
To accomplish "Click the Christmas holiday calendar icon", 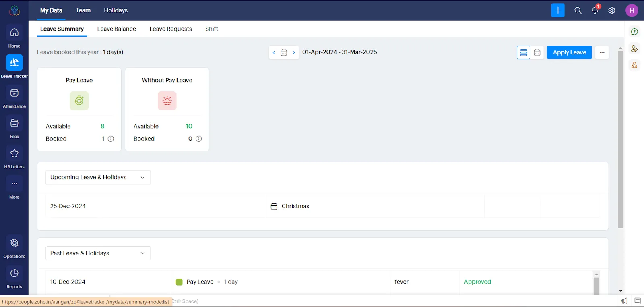I will point(274,206).
